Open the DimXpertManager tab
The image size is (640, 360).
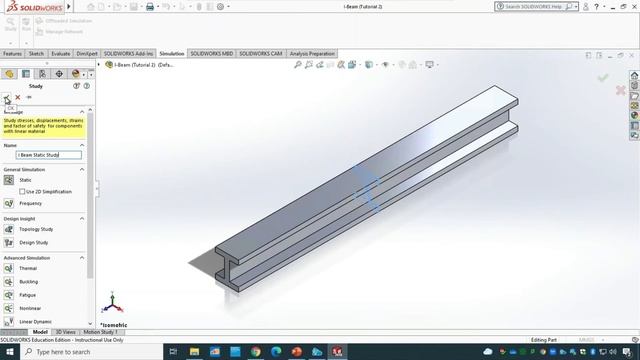[x=59, y=74]
